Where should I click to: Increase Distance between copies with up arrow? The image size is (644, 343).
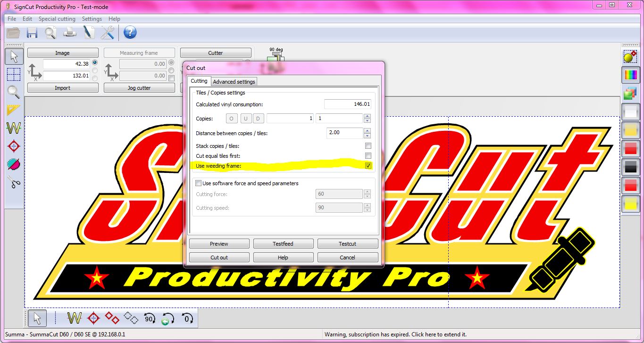click(x=368, y=130)
